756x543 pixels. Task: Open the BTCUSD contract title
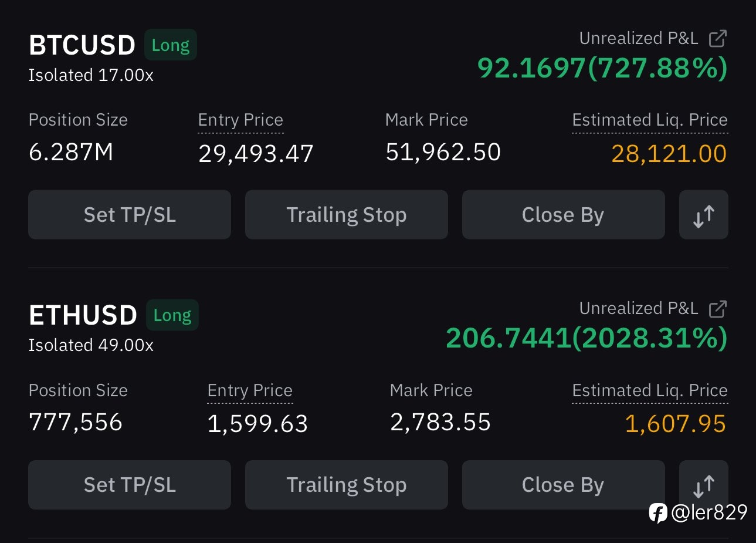[x=82, y=46]
